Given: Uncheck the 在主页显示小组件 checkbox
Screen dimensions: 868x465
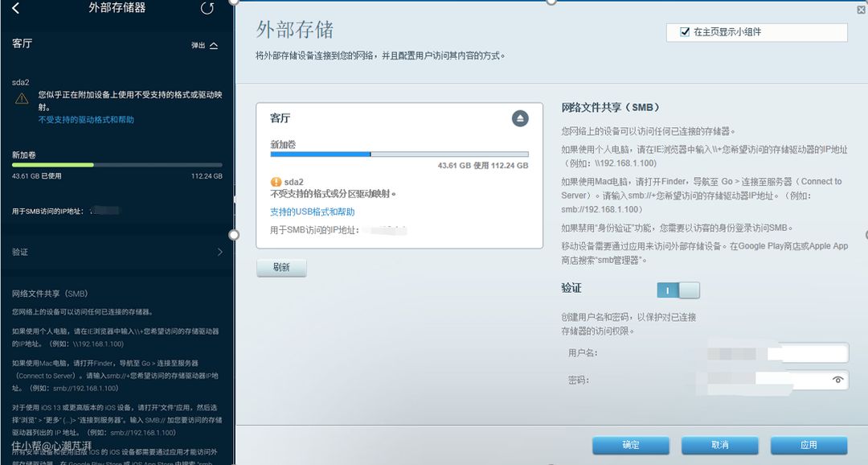Looking at the screenshot, I should tap(685, 32).
